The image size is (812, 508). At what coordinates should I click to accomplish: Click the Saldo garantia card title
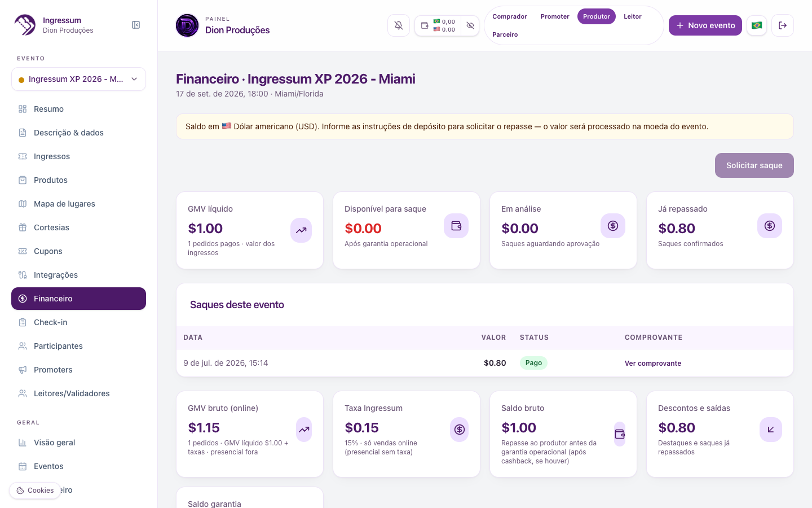point(214,503)
